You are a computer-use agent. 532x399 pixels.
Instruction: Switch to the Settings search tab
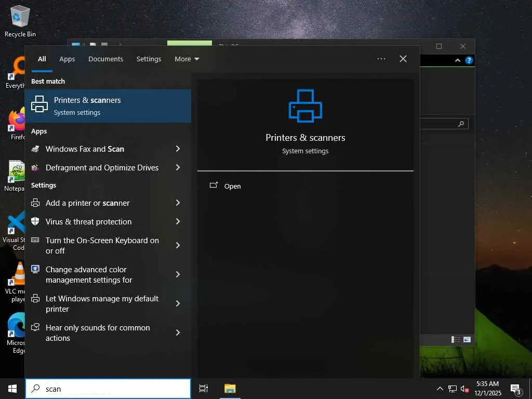click(149, 59)
